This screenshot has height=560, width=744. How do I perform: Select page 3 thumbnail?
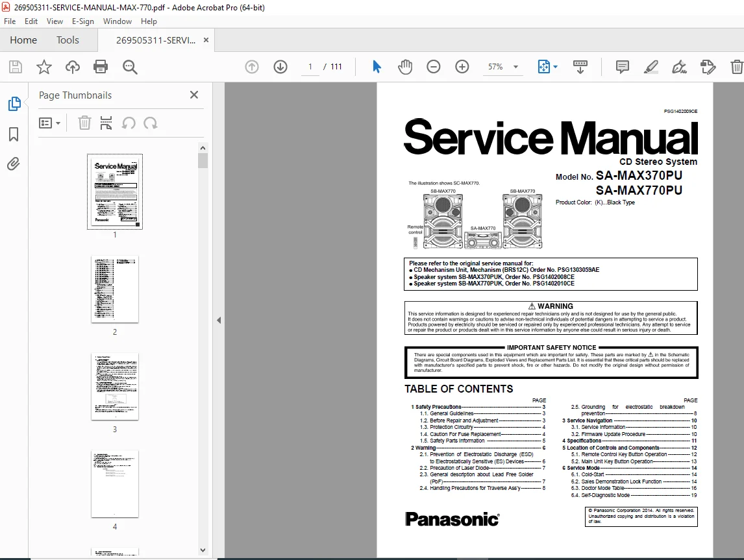pyautogui.click(x=115, y=387)
